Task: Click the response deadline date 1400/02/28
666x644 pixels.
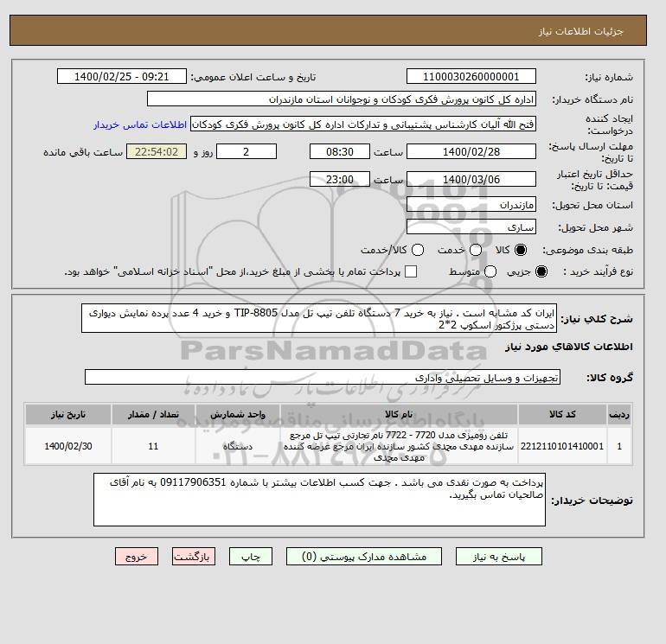Action: pyautogui.click(x=471, y=151)
